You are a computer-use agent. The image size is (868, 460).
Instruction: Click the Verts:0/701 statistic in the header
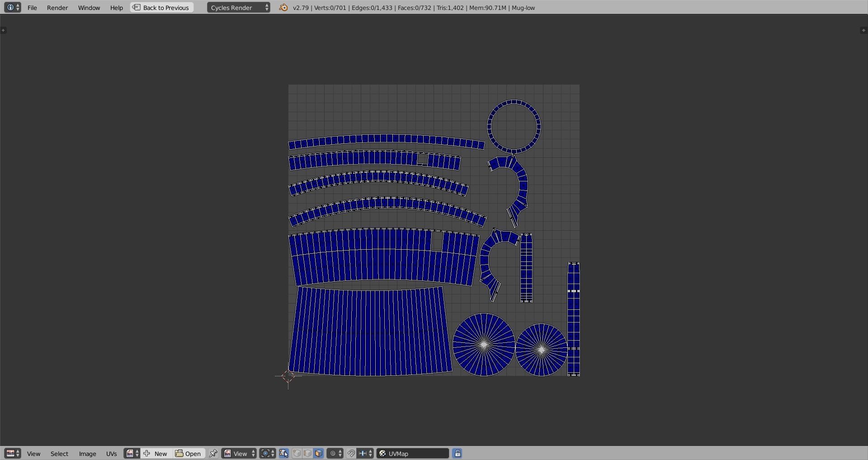(330, 8)
